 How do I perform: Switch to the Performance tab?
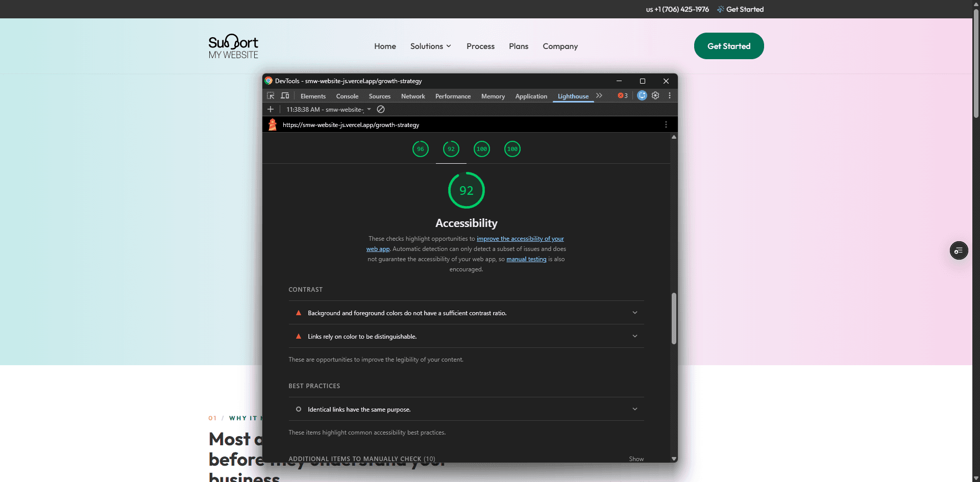point(453,96)
